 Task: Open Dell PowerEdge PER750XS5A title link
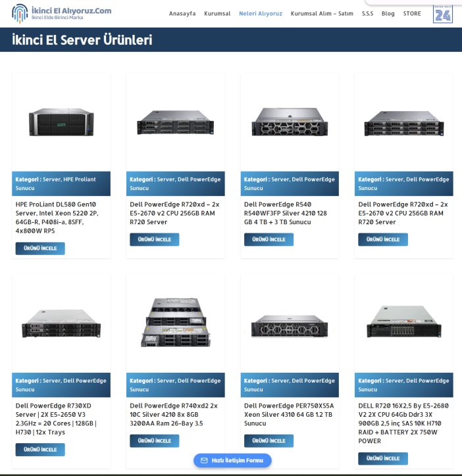click(x=289, y=414)
